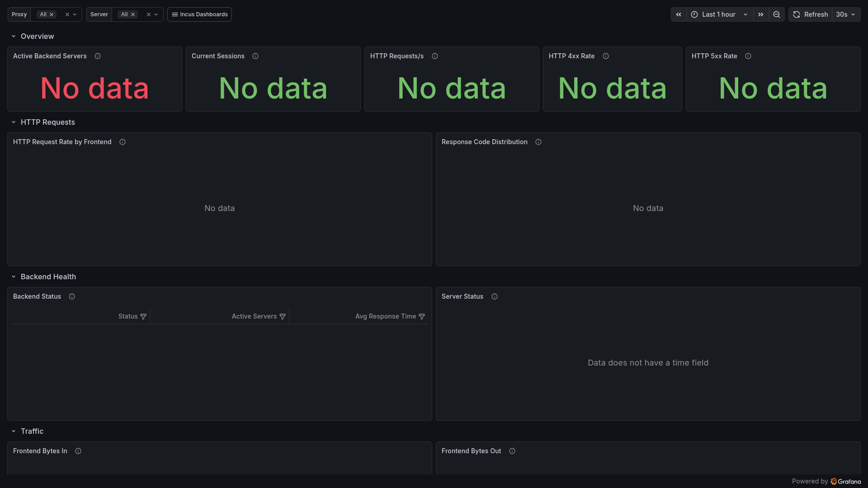Remove the All tag from Proxy
This screenshot has width=868, height=488.
click(52, 14)
